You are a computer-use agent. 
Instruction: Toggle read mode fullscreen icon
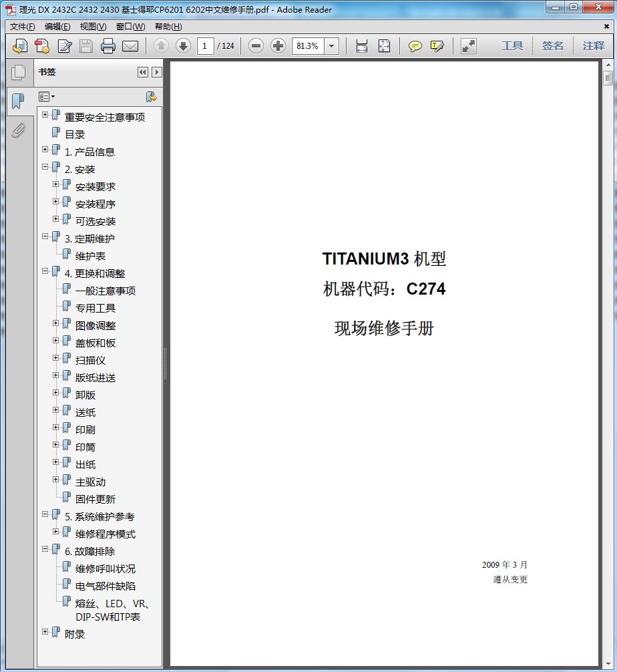469,46
